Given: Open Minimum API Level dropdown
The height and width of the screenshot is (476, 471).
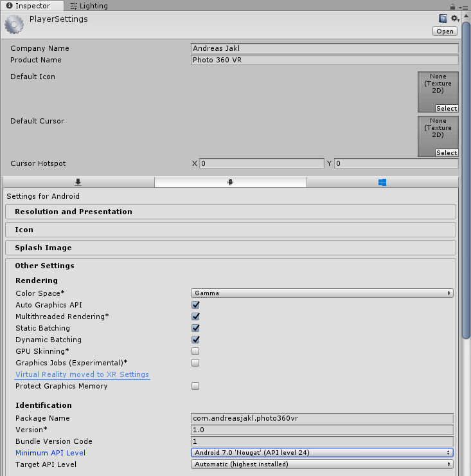Looking at the screenshot, I should coord(322,453).
